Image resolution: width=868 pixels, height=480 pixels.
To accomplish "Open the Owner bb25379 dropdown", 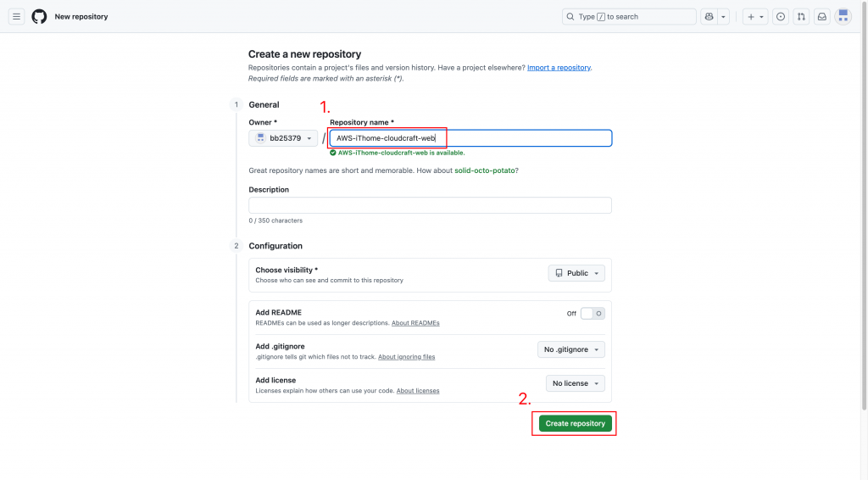I will click(282, 138).
